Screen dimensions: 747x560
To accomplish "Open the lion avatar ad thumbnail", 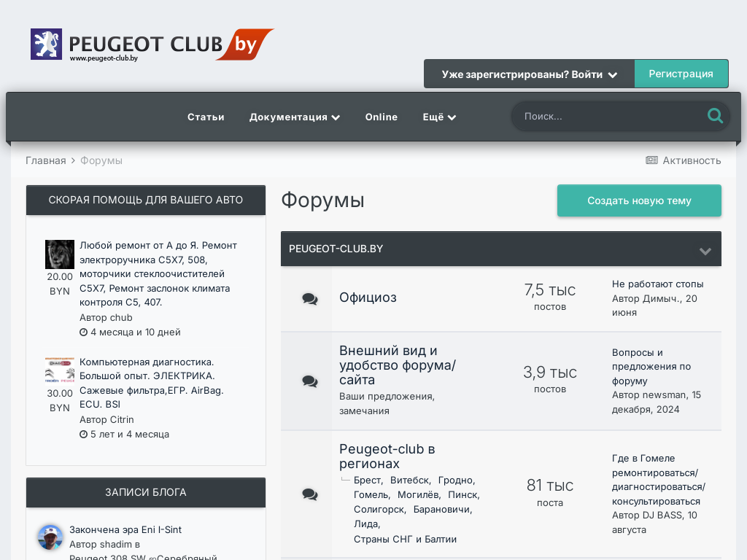I will pyautogui.click(x=60, y=254).
